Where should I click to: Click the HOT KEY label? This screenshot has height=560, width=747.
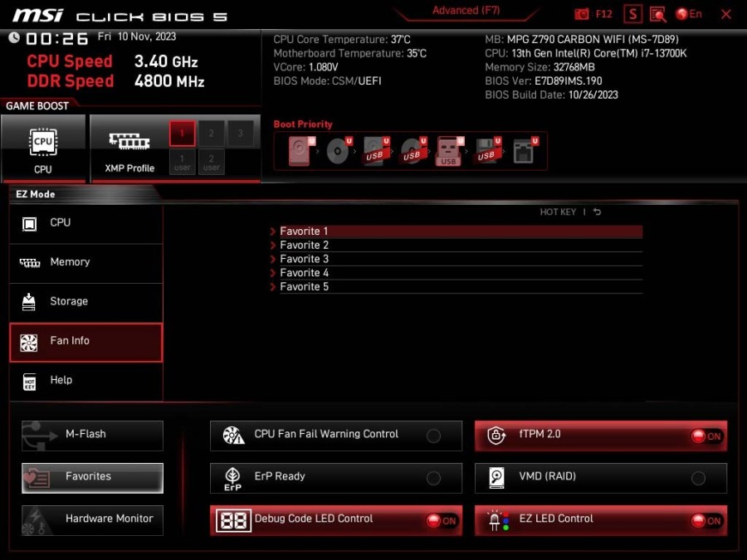[558, 212]
